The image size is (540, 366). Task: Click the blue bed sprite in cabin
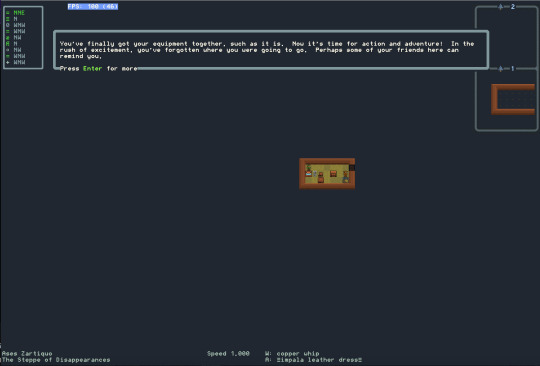[309, 174]
